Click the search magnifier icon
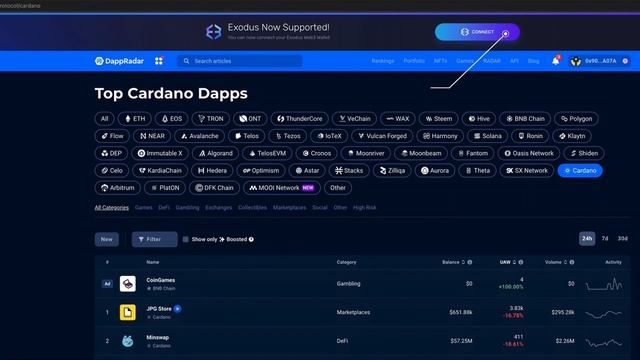This screenshot has width=640, height=360. pos(187,61)
